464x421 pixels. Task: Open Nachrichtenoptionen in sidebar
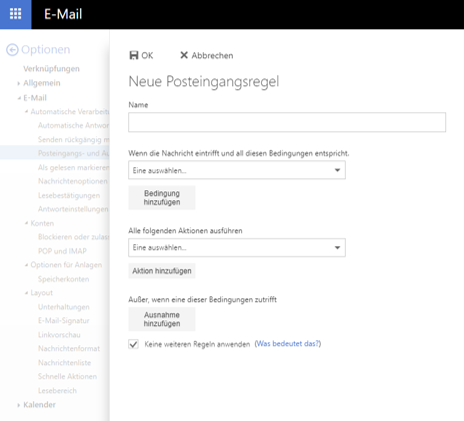point(73,181)
